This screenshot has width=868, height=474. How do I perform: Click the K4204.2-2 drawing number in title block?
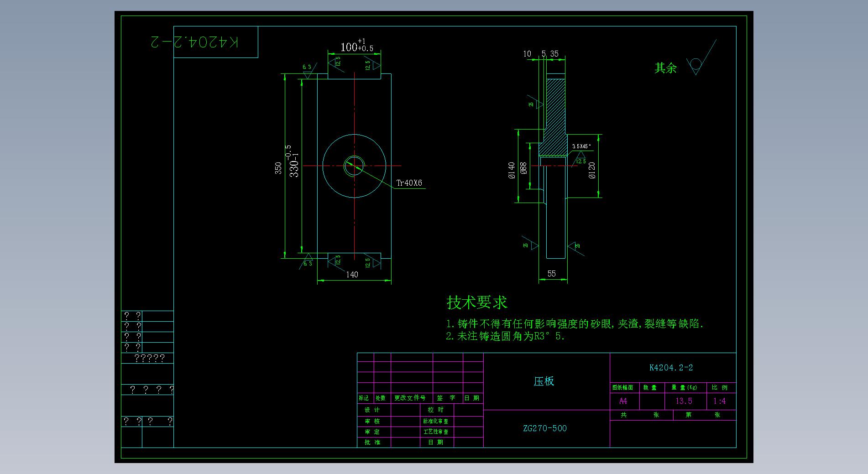click(x=671, y=368)
